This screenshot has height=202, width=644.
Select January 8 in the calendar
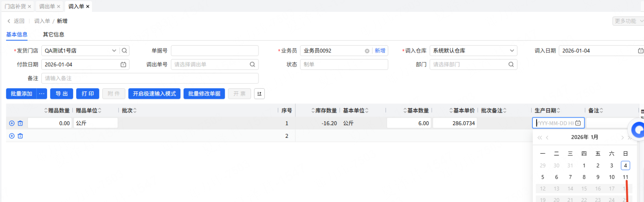pyautogui.click(x=584, y=177)
